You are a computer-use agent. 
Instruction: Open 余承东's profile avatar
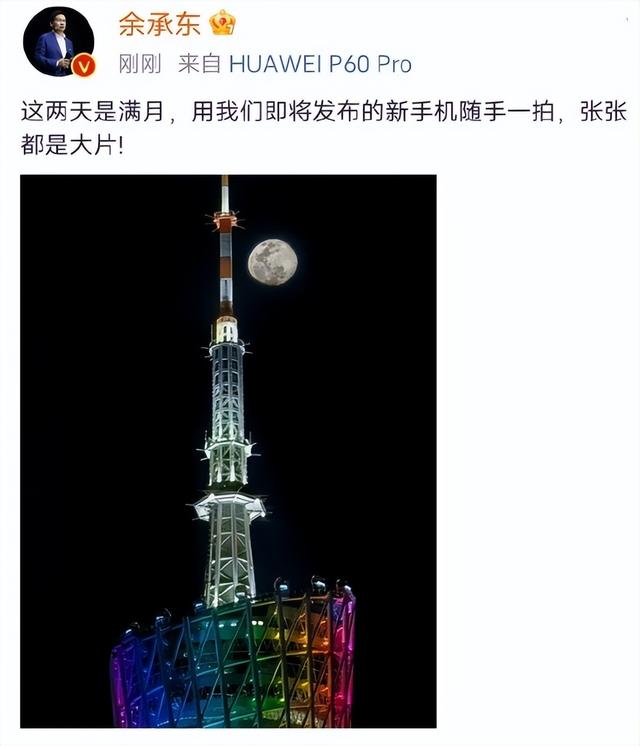tap(59, 42)
